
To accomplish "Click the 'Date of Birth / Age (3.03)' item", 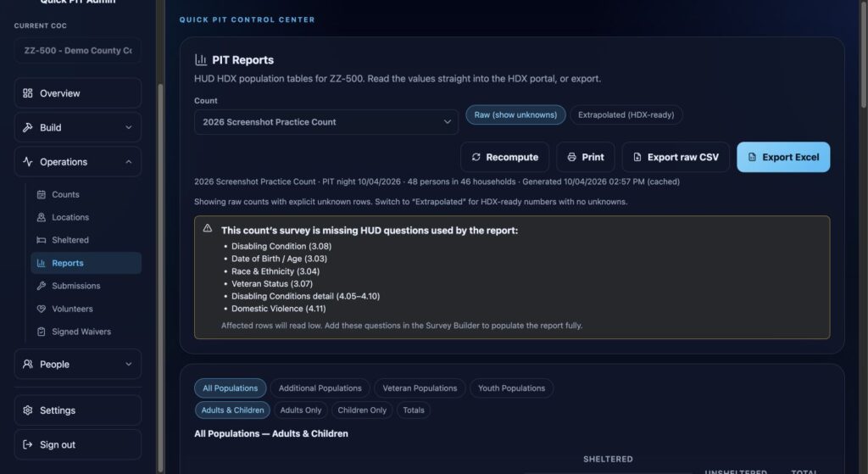I will [279, 259].
